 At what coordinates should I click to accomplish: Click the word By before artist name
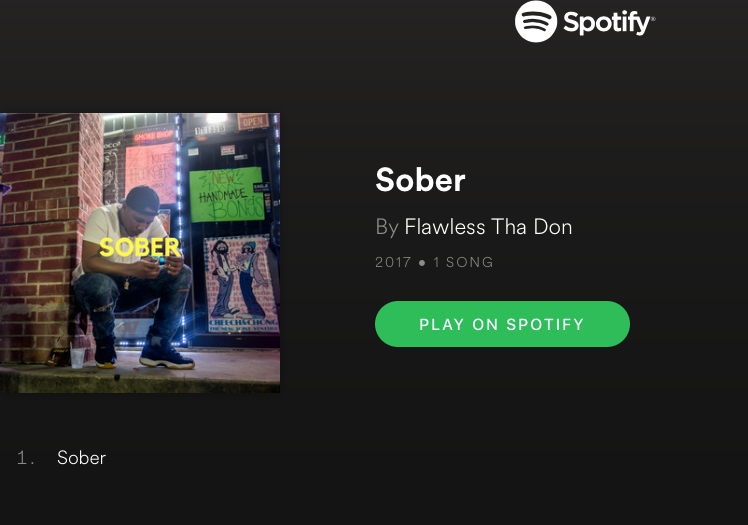coord(387,227)
